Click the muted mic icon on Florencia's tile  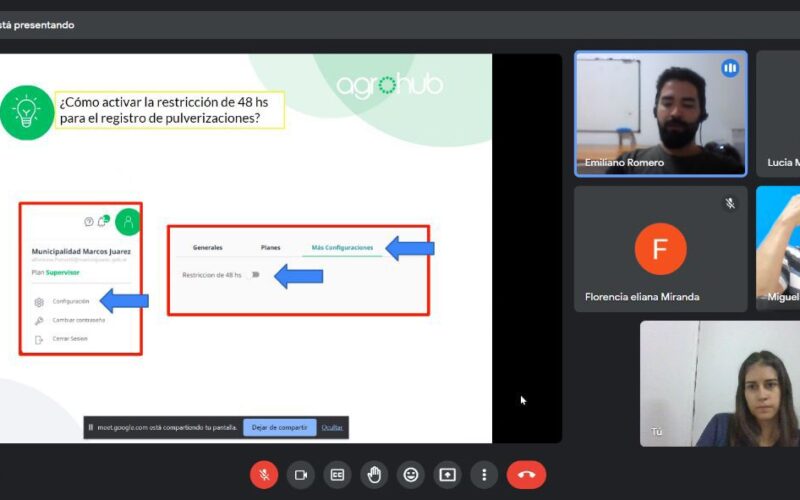730,203
